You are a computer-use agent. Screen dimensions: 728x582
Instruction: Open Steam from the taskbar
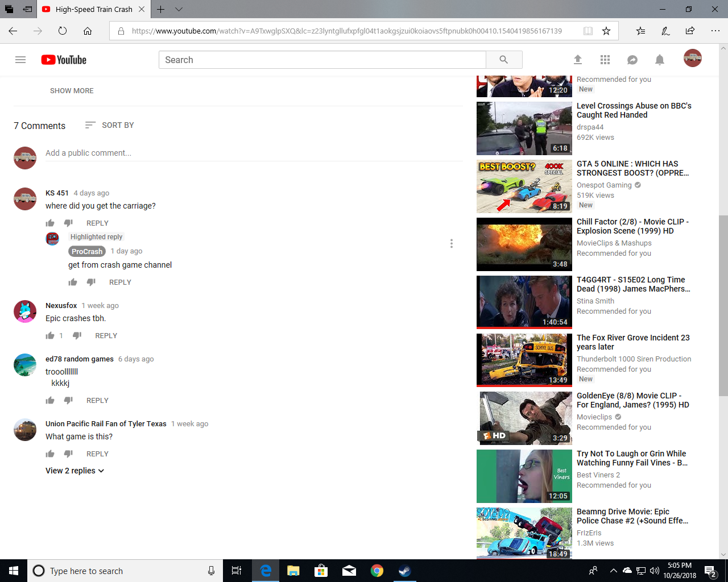click(x=405, y=571)
